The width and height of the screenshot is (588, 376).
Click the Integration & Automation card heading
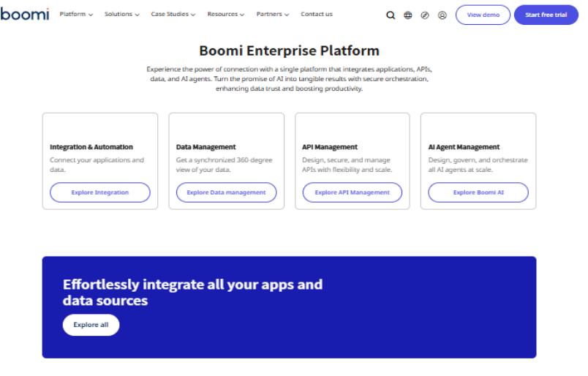pyautogui.click(x=91, y=147)
